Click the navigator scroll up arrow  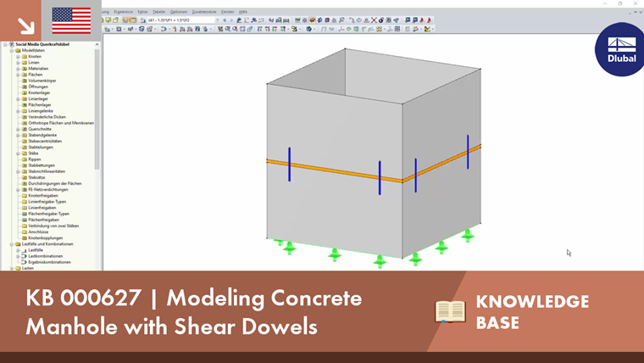(97, 44)
